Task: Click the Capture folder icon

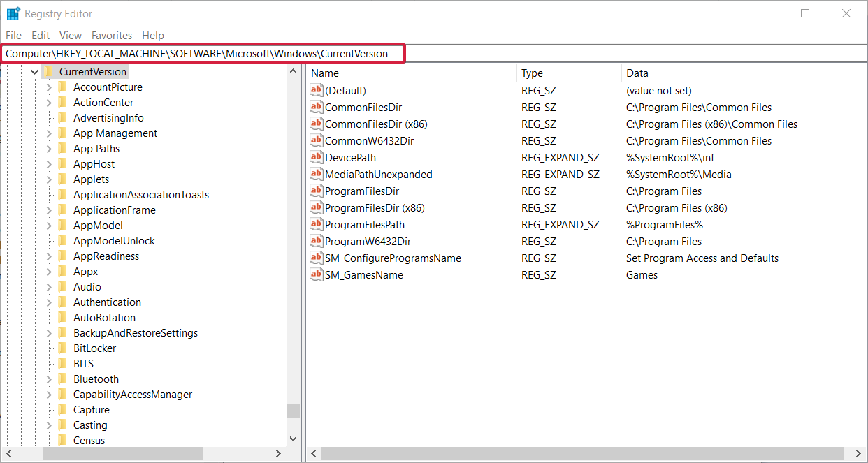Action: point(62,409)
